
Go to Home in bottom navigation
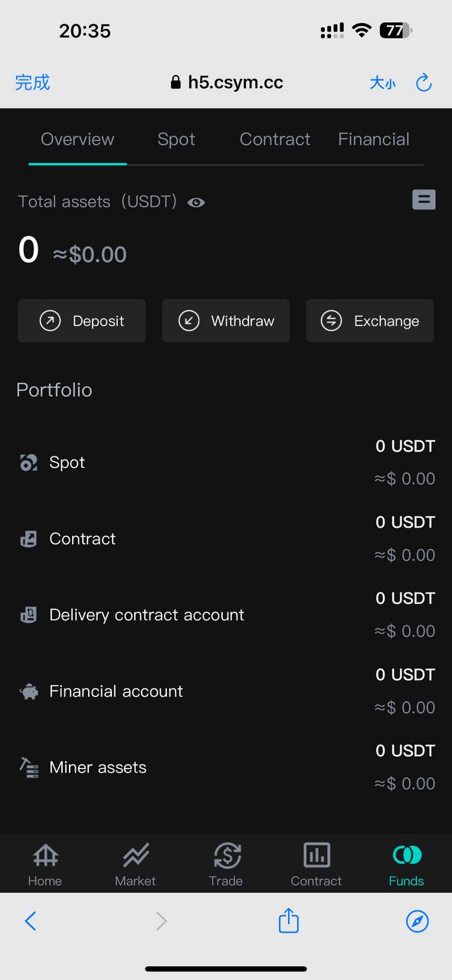[x=45, y=865]
